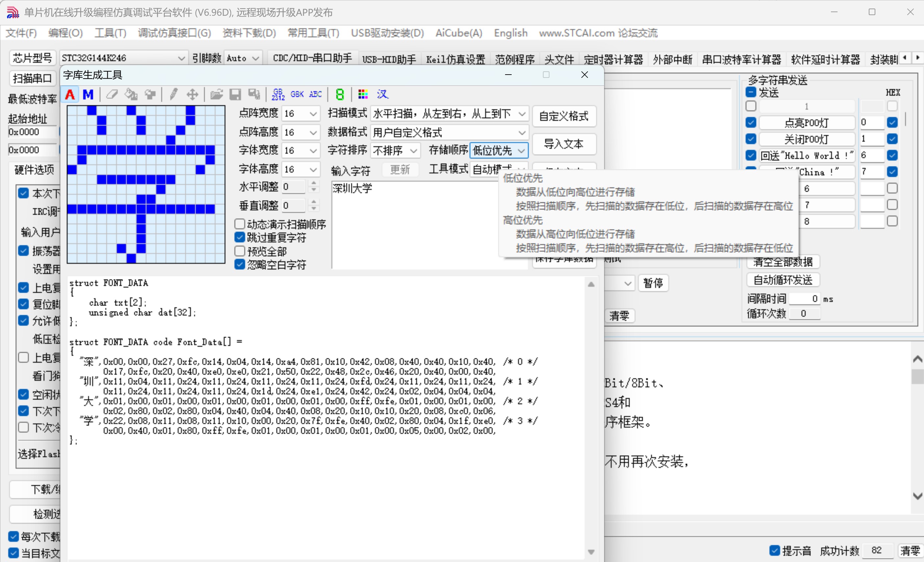Change 存储顺序 to 高位优先
Screen dimensions: 924x562
523,221
